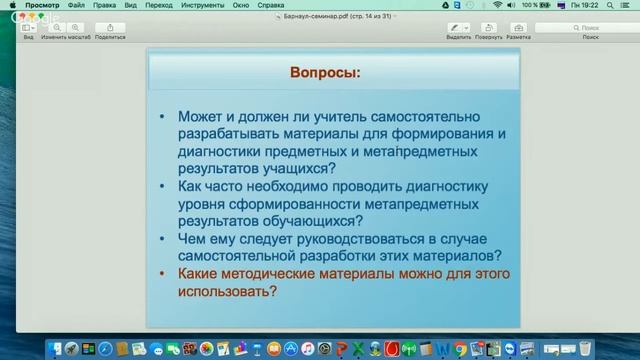The width and height of the screenshot is (640, 360).
Task: Click the Spotlight search icon
Action: coord(610,5)
